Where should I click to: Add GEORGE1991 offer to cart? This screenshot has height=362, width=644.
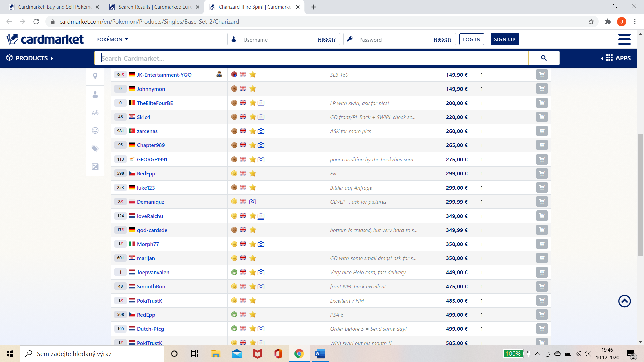pos(542,159)
